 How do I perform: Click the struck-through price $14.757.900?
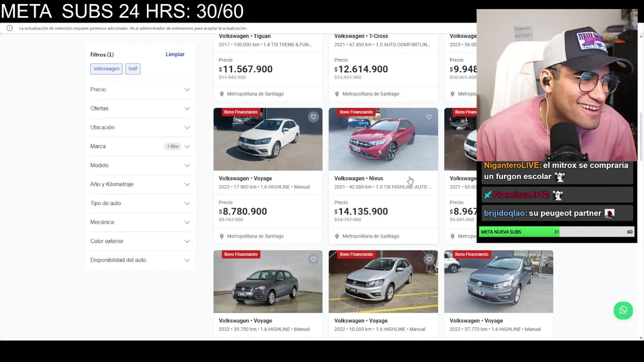pyautogui.click(x=348, y=220)
